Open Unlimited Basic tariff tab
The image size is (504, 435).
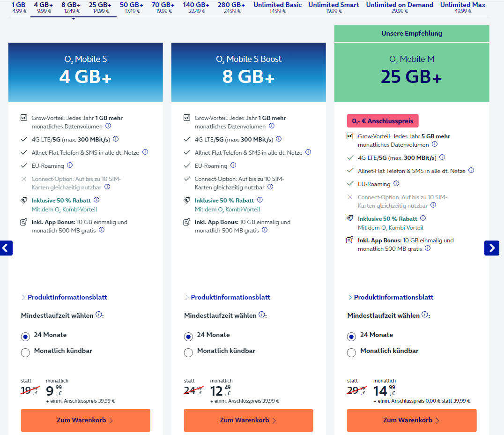point(278,7)
